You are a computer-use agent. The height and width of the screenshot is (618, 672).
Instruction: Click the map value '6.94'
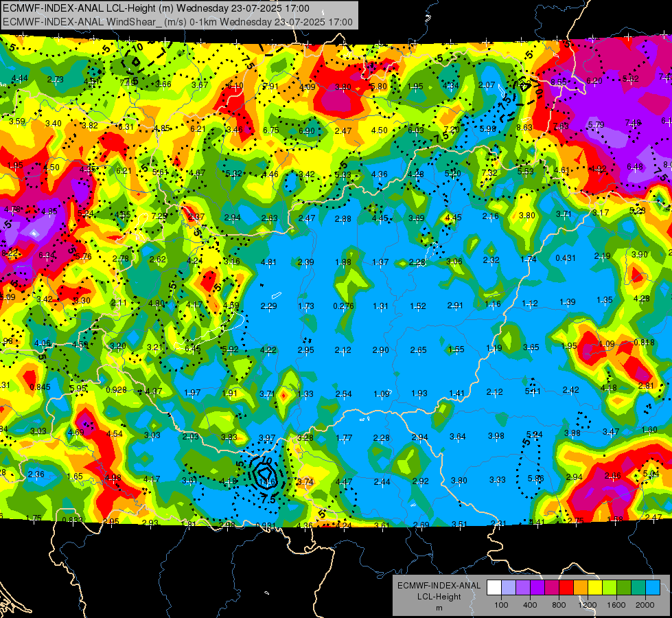coord(47,255)
